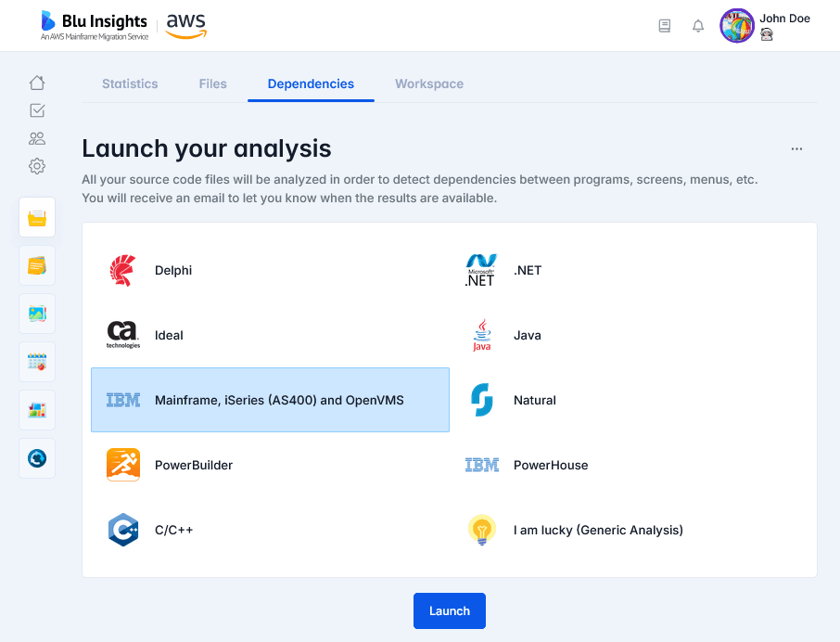The width and height of the screenshot is (840, 642).
Task: Click the small icon under John Doe
Action: click(767, 35)
